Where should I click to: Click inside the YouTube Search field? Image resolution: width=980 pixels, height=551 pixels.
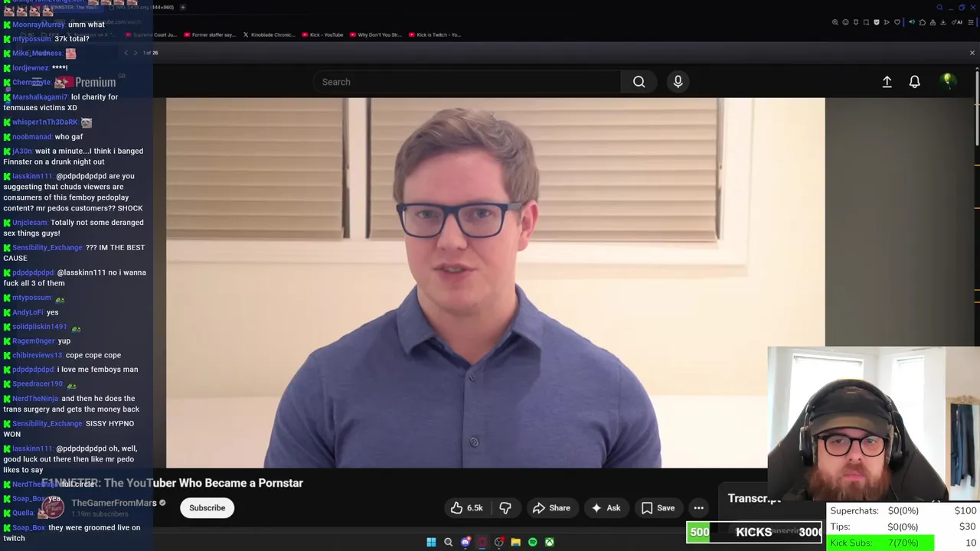(x=467, y=82)
